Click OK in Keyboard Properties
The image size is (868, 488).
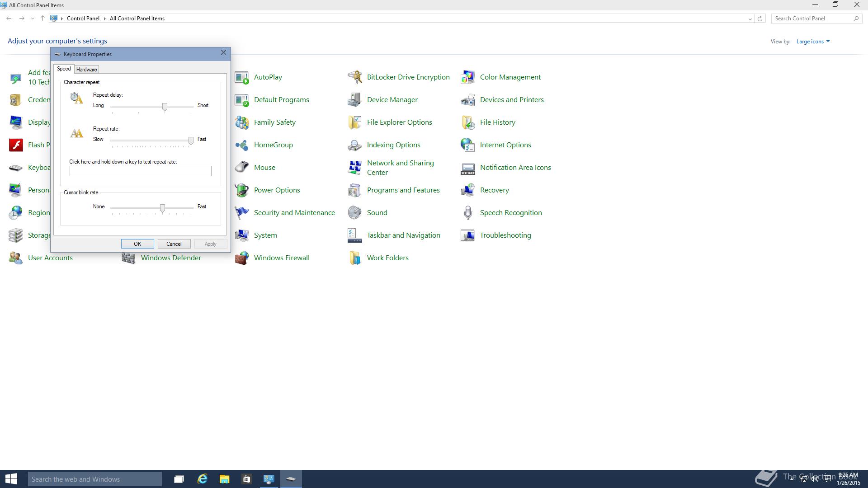tap(137, 244)
